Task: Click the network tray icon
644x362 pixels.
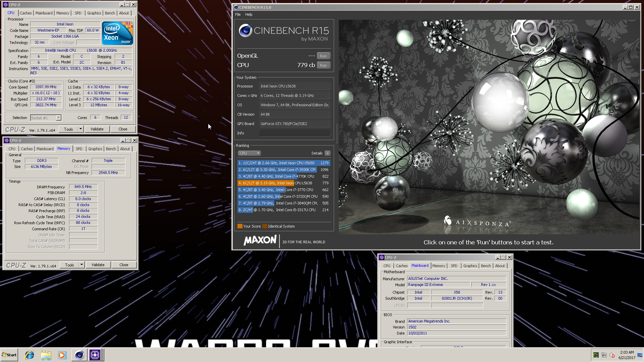Action: pyautogui.click(x=604, y=355)
